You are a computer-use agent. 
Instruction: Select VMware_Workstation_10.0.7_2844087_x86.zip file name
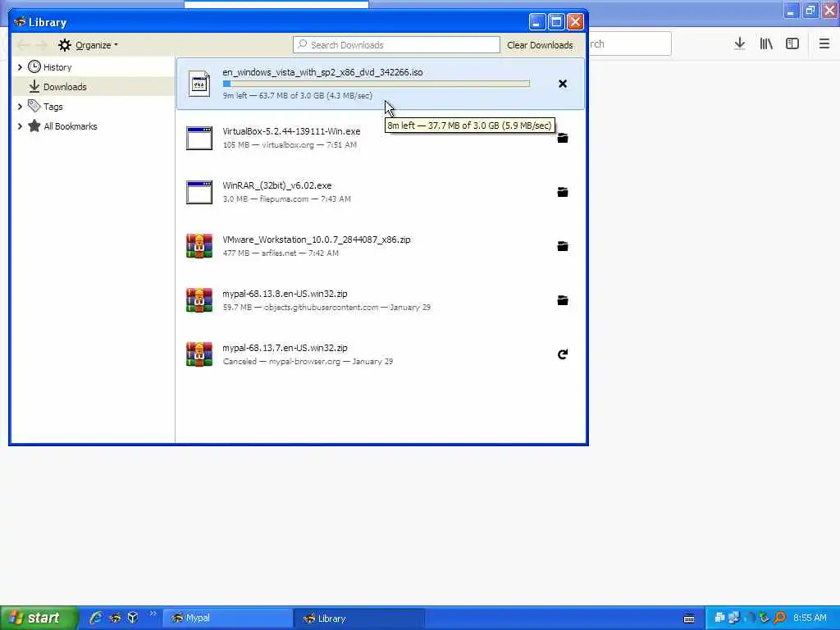[317, 240]
